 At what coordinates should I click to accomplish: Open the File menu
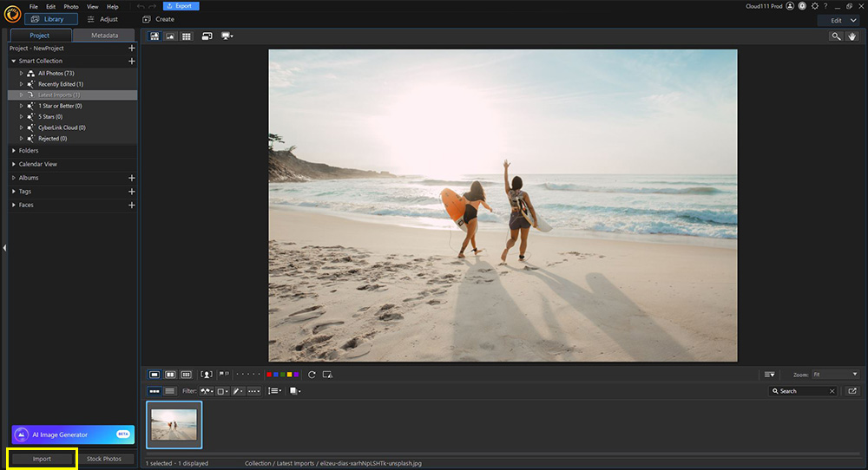tap(34, 7)
